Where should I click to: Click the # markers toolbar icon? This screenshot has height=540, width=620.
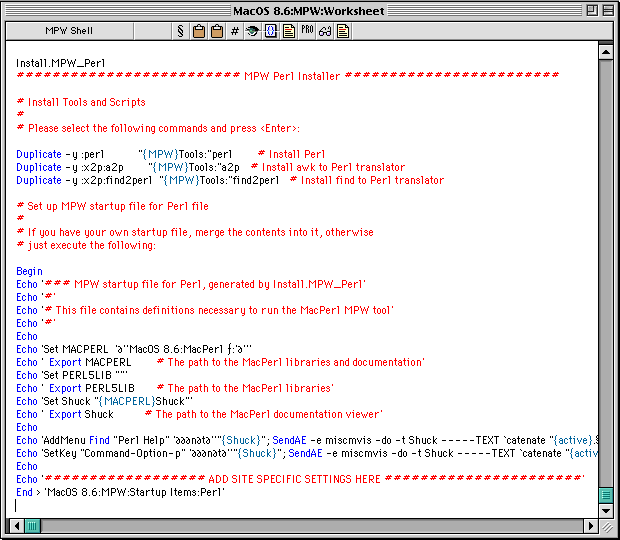click(x=235, y=31)
